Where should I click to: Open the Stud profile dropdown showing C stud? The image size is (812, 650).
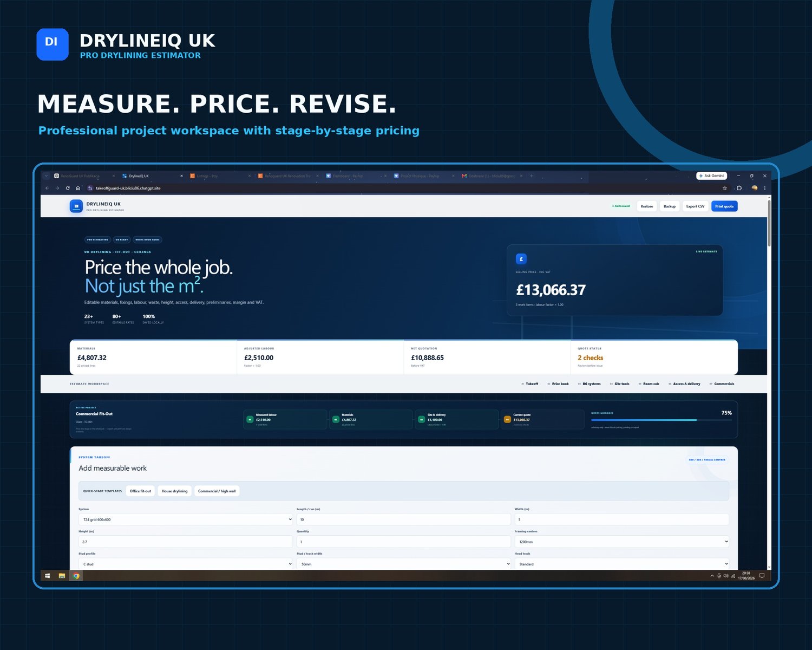pos(186,564)
